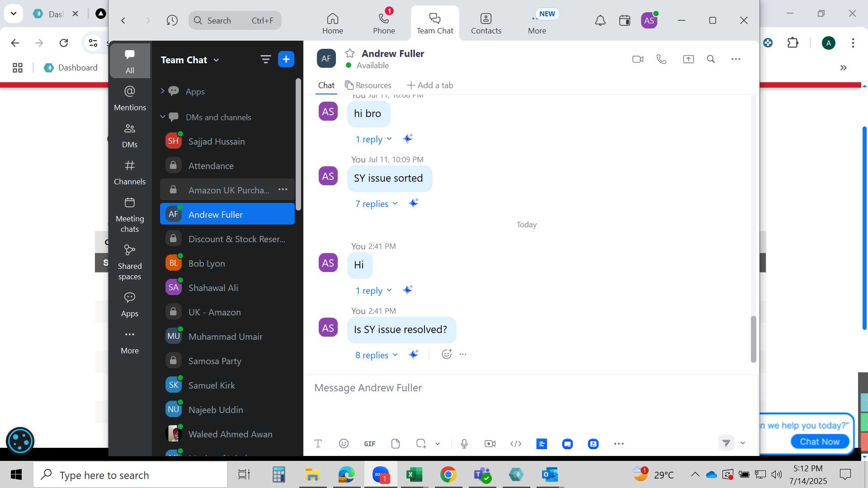Screen dimensions: 868x488
Task: Insert a code snippet
Action: [x=516, y=444]
